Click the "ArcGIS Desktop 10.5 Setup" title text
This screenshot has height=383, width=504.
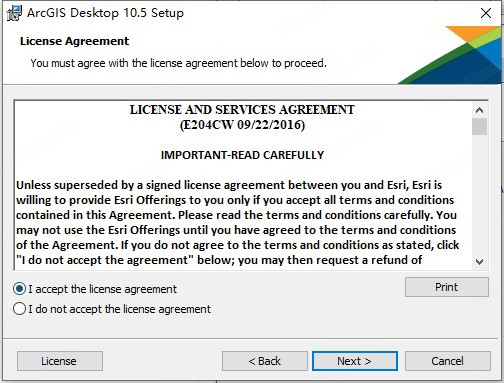[105, 13]
